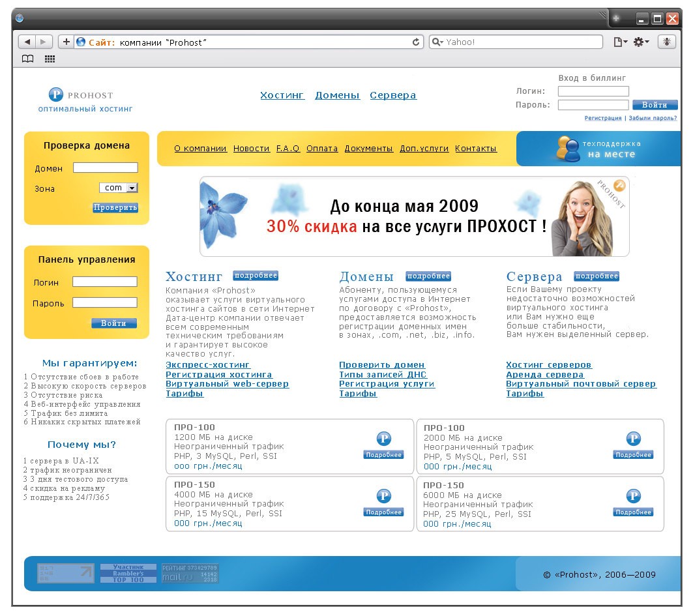Viewport: 693px width, 616px height.
Task: Focus the Yahoo! search field
Action: 516,42
